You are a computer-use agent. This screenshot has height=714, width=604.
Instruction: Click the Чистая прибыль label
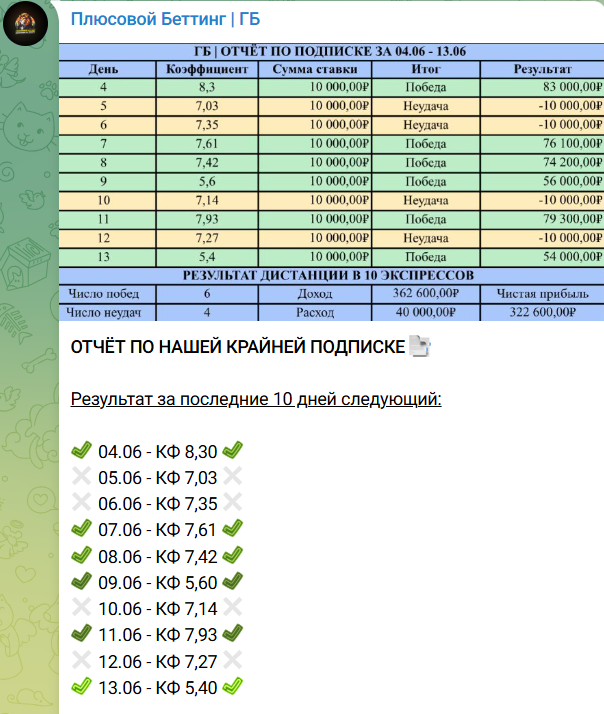point(542,294)
